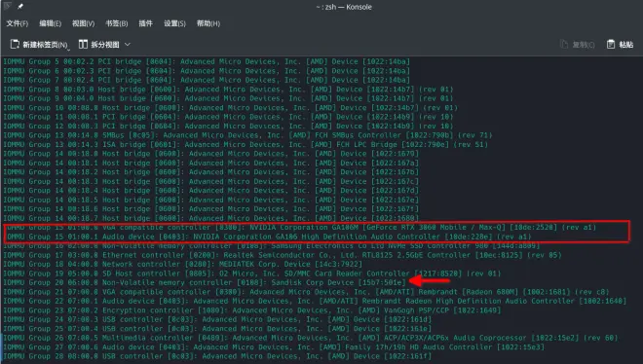Click the VanGogh PSP/CCP Encryption controller line

[x=252, y=309]
